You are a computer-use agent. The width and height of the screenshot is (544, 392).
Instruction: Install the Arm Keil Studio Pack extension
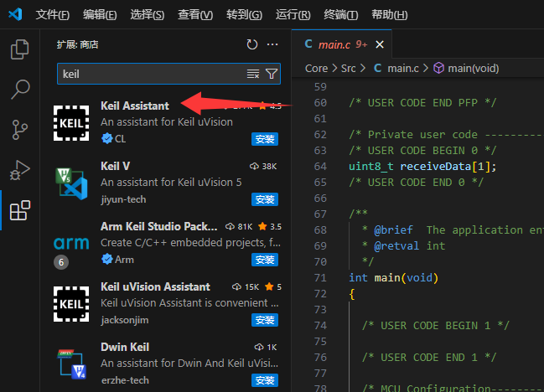coord(265,260)
